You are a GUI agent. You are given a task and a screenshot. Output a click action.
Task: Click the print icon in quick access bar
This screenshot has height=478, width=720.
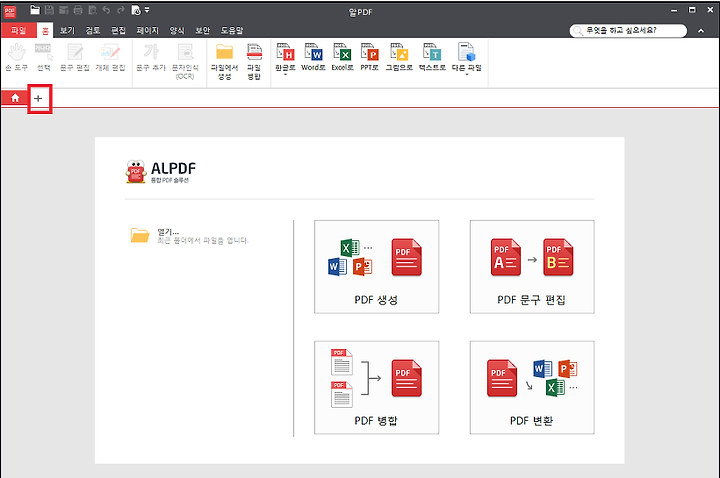[78, 10]
